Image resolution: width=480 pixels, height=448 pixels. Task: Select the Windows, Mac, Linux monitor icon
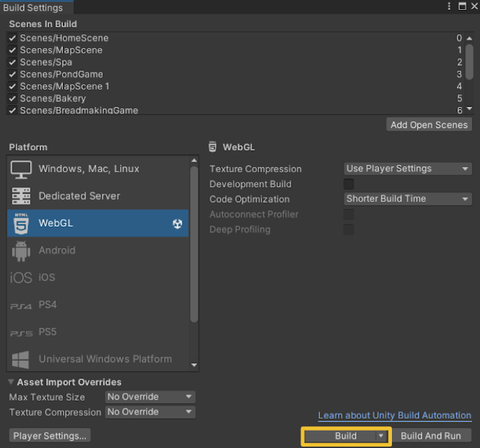[x=21, y=169]
